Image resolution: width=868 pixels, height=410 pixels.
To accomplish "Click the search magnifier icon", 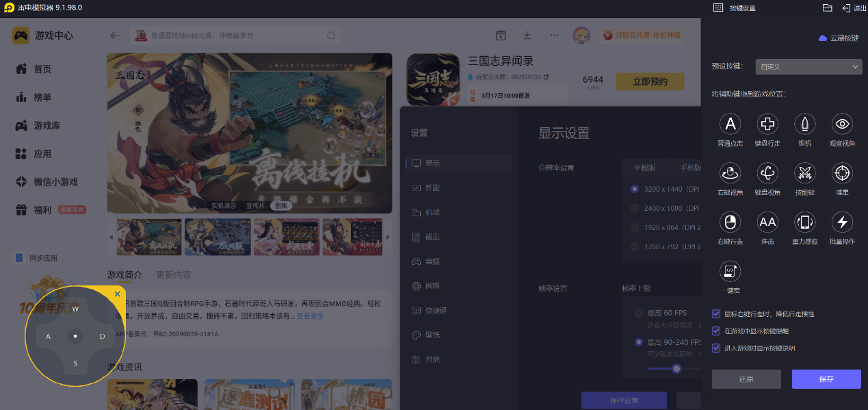I will pyautogui.click(x=331, y=36).
